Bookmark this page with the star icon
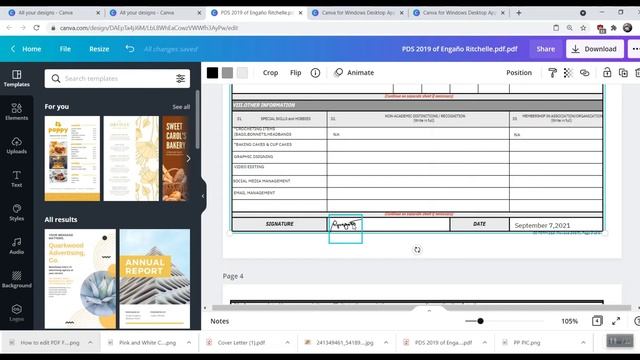The image size is (640, 360). [x=583, y=28]
